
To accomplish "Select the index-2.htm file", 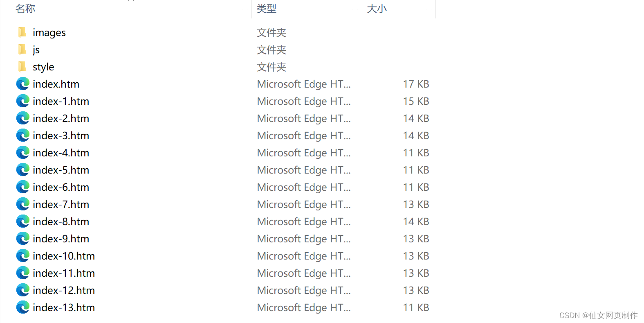I will pyautogui.click(x=61, y=118).
